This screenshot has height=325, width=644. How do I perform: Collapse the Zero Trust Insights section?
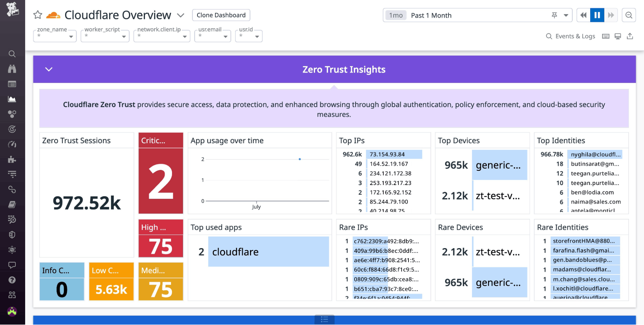click(x=49, y=70)
